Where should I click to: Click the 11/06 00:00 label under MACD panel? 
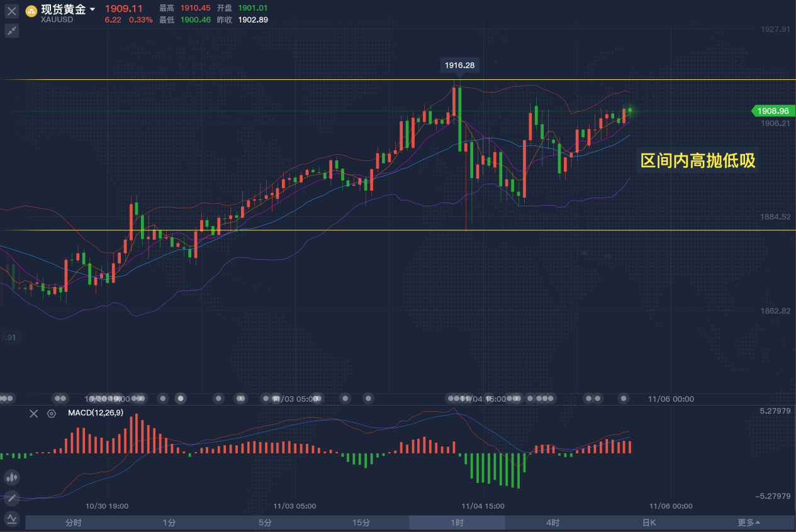coord(671,506)
